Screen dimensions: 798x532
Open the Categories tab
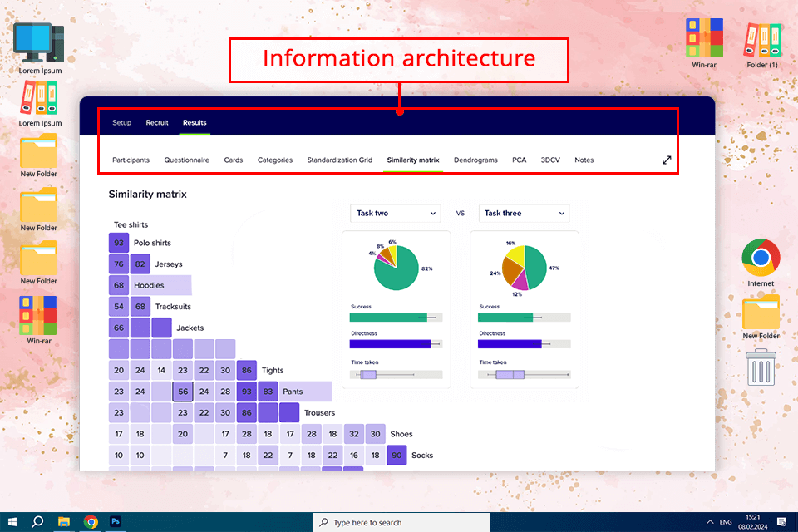(275, 160)
